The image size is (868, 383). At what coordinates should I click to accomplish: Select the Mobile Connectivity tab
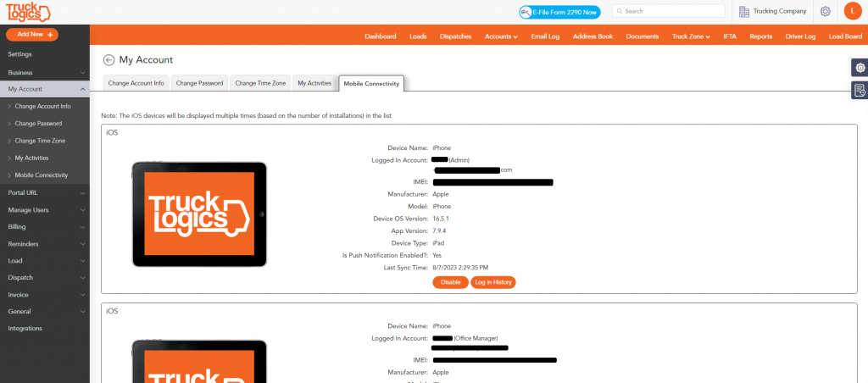point(371,84)
